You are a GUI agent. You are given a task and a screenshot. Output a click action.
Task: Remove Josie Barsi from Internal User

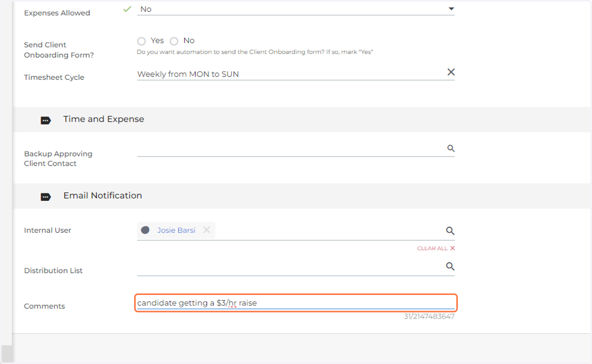tap(207, 230)
